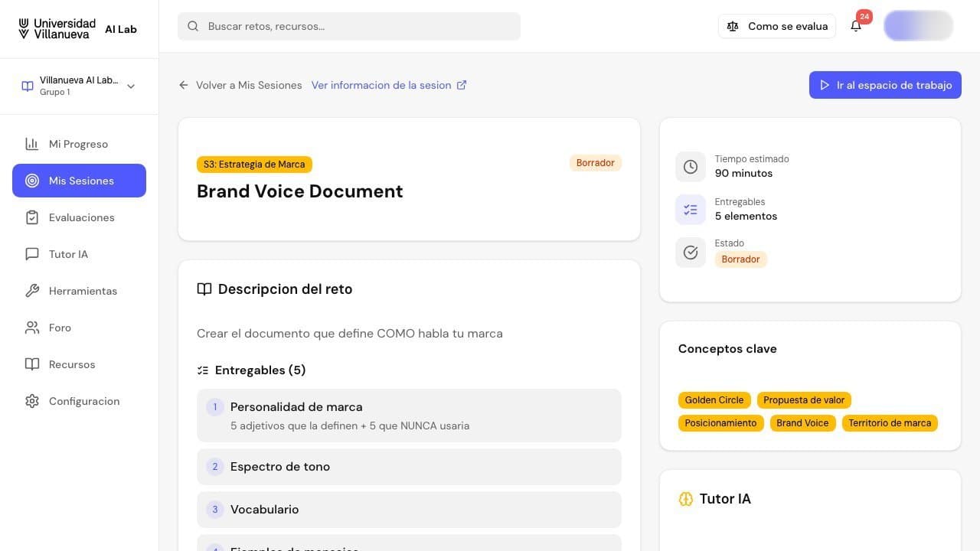This screenshot has height=551, width=980.
Task: Open the notifications bell icon
Action: point(856,26)
